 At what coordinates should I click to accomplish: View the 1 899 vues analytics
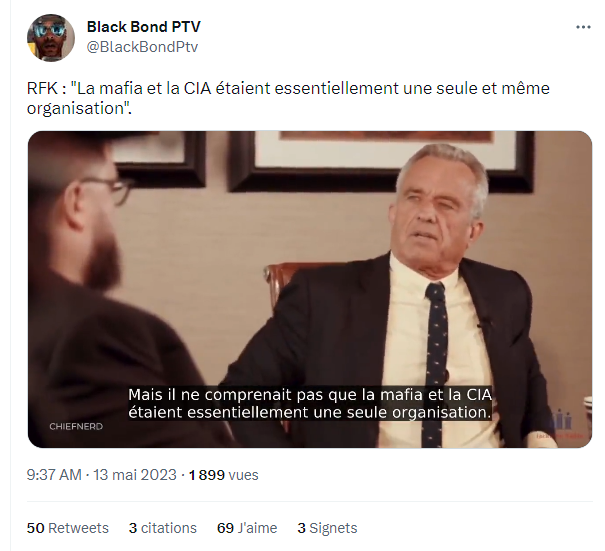223,475
